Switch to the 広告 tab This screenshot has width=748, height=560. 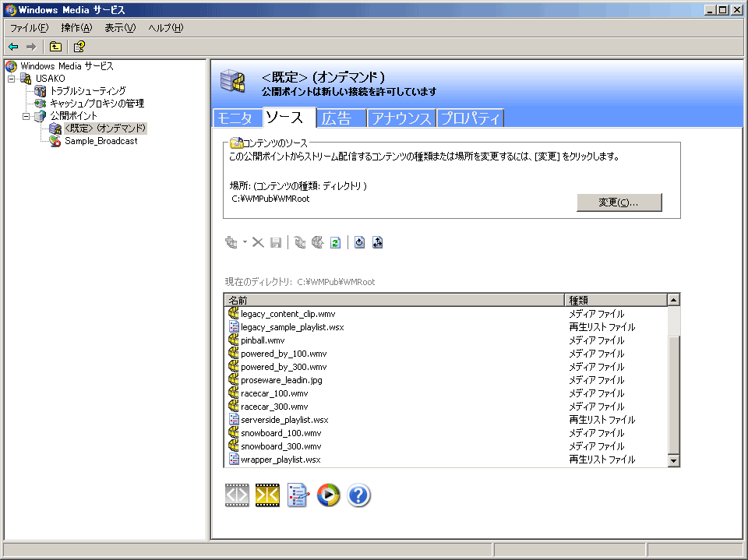coord(340,118)
